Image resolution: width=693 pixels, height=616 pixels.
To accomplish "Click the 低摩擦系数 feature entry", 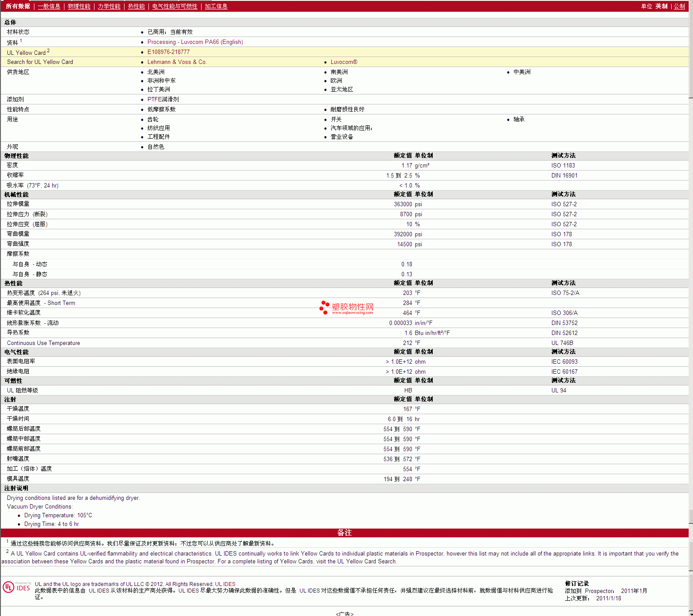I will 161,109.
